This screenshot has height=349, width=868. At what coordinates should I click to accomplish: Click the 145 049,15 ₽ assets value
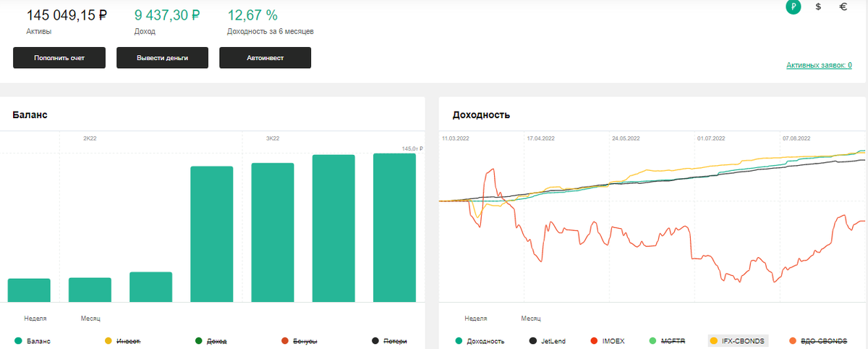point(67,14)
